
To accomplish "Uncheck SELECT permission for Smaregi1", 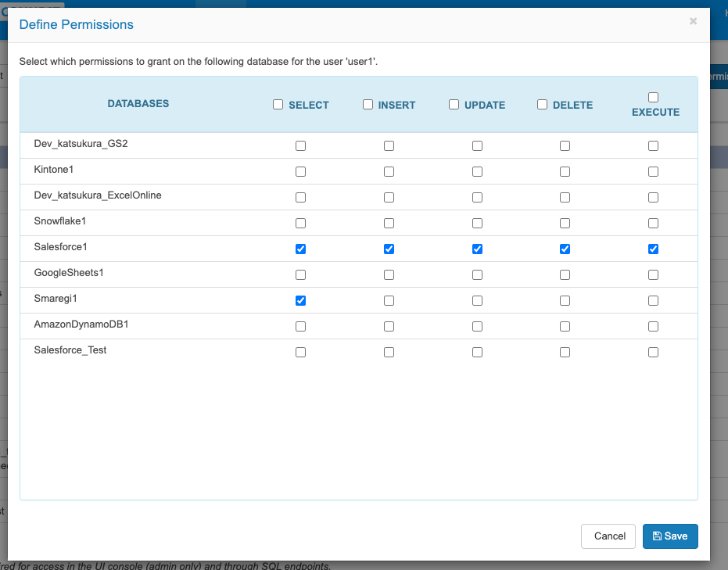I will 301,301.
